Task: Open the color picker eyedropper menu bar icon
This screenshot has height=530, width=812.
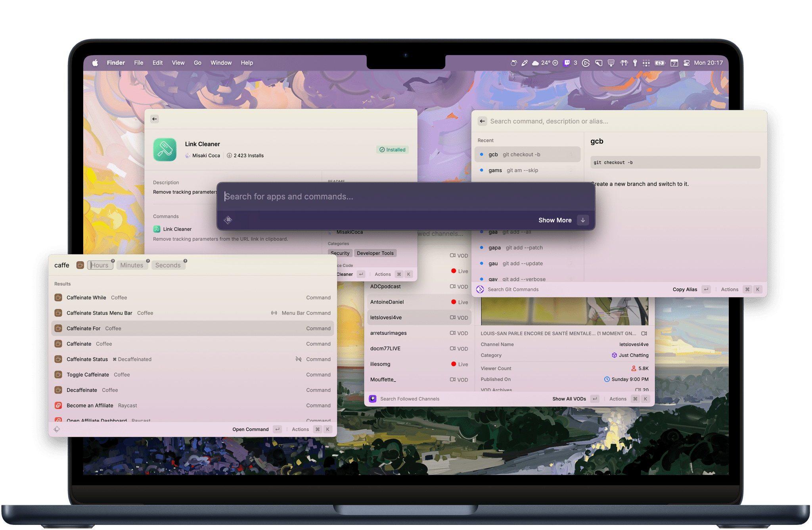Action: coord(525,63)
